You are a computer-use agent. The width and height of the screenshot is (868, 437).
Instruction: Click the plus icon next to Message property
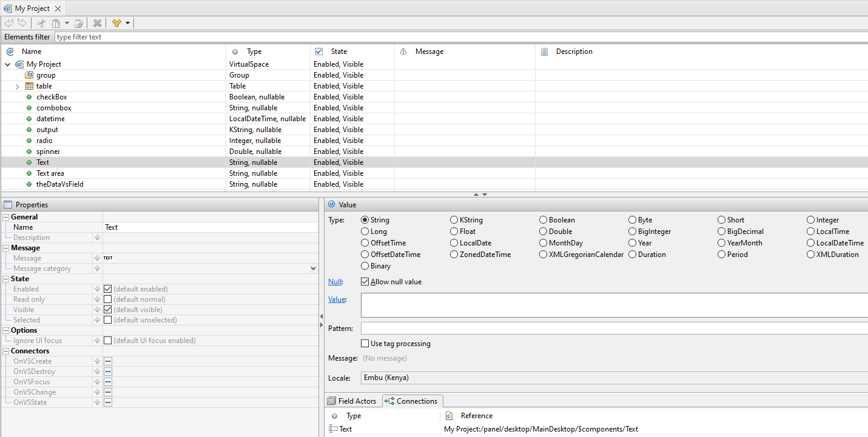tap(97, 258)
